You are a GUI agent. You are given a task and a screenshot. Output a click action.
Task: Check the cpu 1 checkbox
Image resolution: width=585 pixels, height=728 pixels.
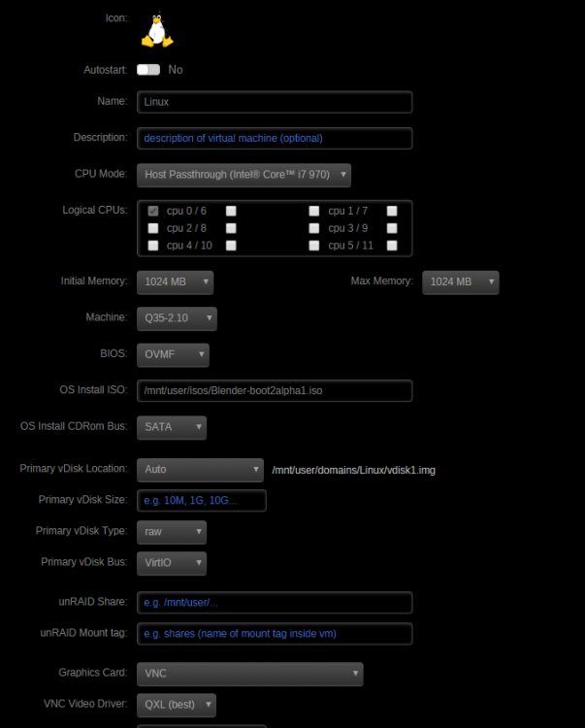point(314,212)
